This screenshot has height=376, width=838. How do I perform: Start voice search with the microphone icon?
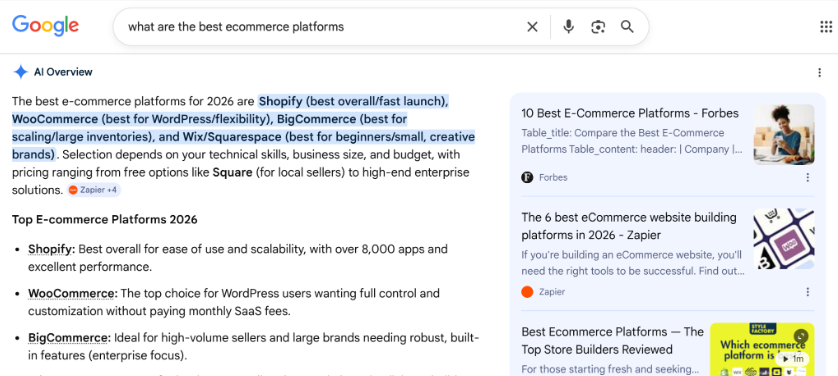click(569, 27)
